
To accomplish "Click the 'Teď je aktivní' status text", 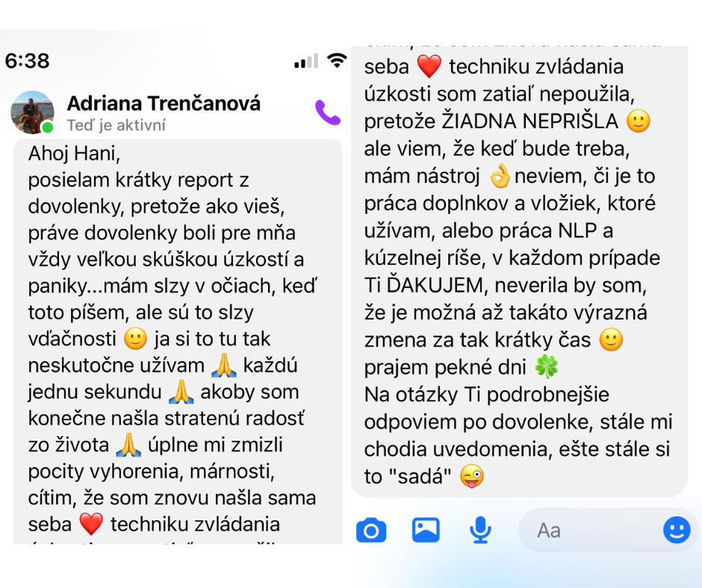I will 117,125.
